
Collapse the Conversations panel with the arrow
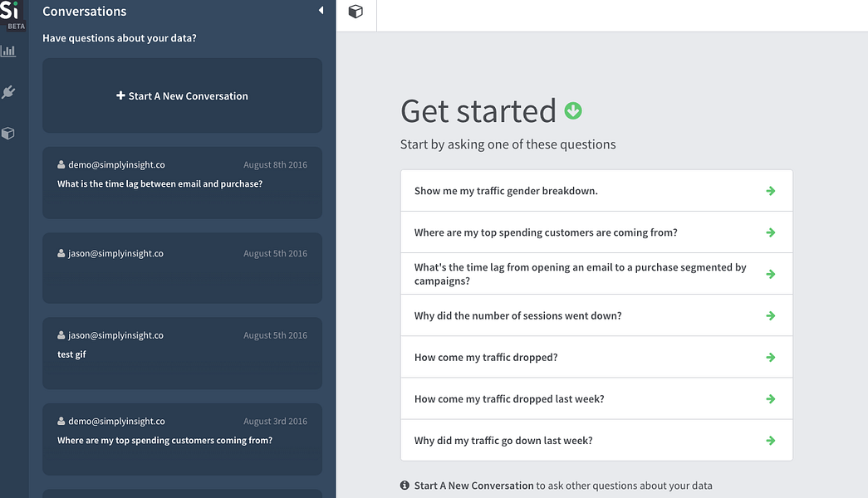[x=321, y=11]
